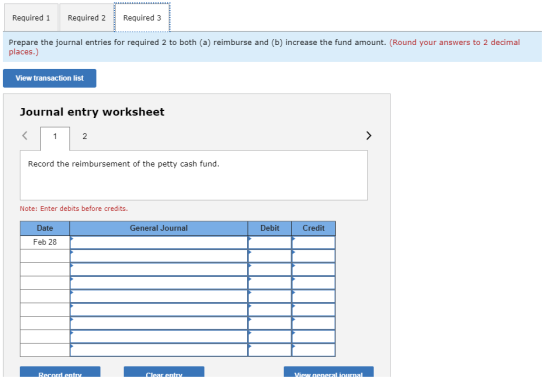Click Debit field in second row
Image resolution: width=560 pixels, height=378 pixels.
(x=270, y=256)
